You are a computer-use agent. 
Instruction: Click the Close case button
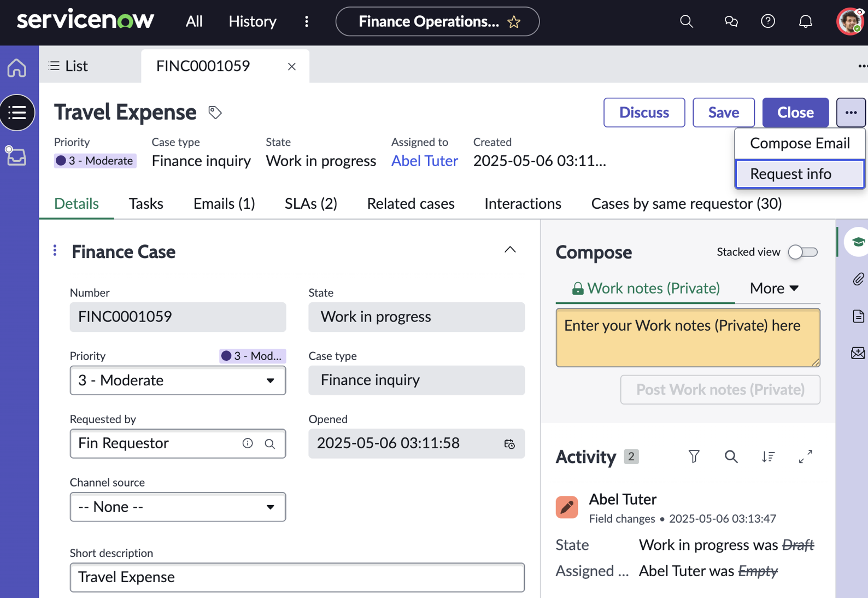pyautogui.click(x=795, y=113)
